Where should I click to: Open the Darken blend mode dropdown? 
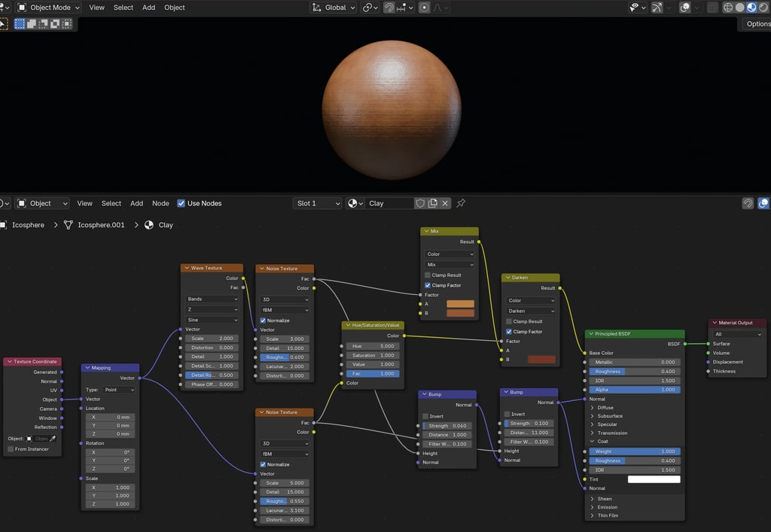[x=531, y=311]
